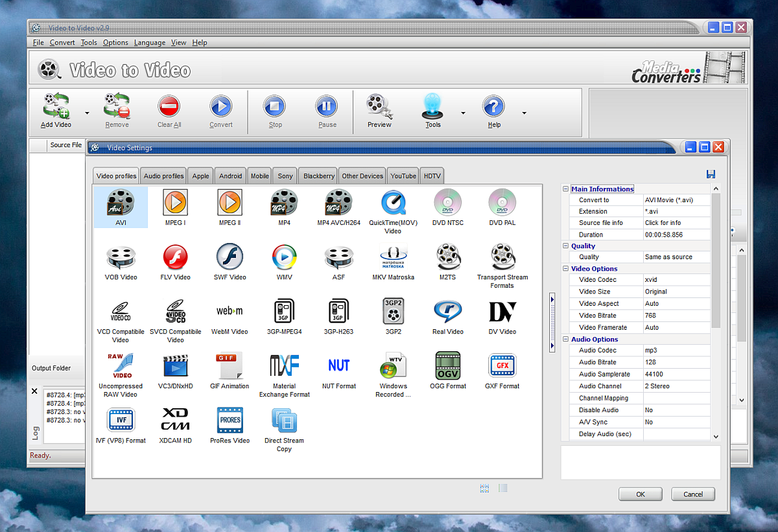Image resolution: width=778 pixels, height=532 pixels.
Task: Pick the WMV format icon
Action: tap(284, 262)
